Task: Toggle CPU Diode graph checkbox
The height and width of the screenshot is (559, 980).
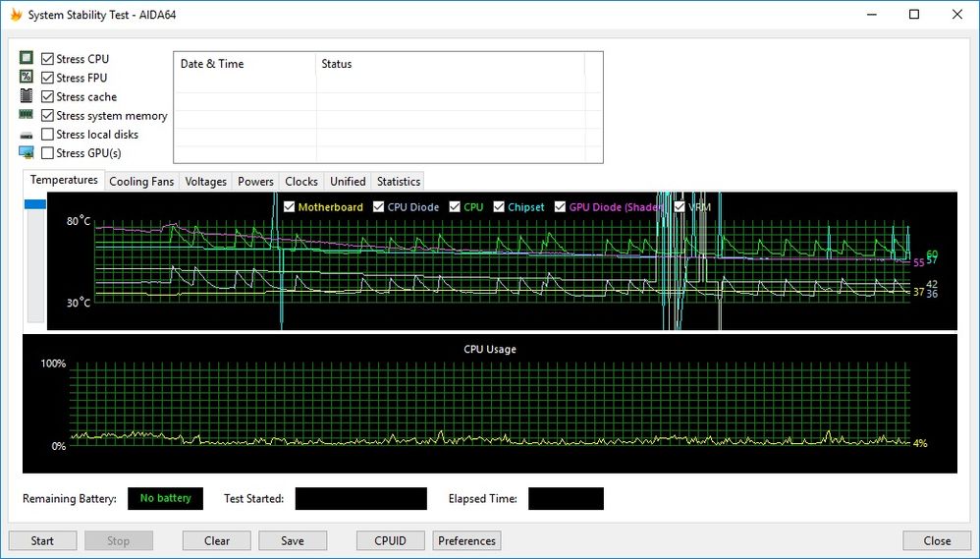Action: coord(378,207)
